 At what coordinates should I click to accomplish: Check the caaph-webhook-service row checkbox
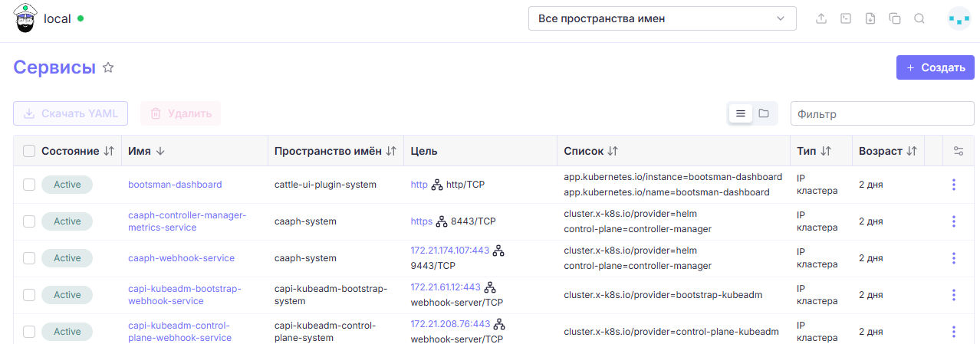click(x=29, y=258)
